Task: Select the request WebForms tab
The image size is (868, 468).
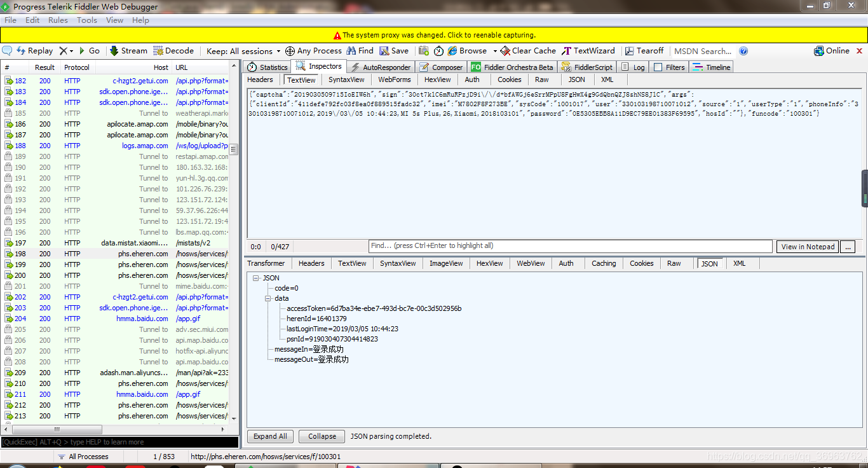Action: coord(395,79)
